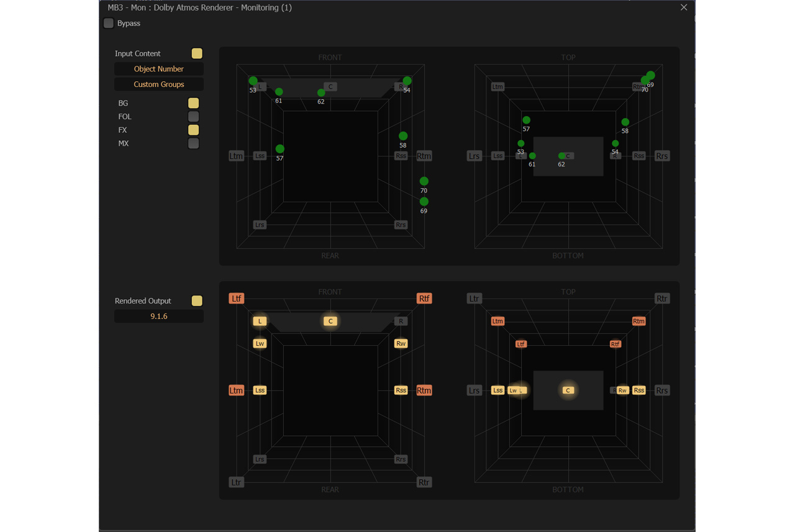The width and height of the screenshot is (795, 532).
Task: Click the Rrs speaker in Input Content front view
Action: point(401,225)
